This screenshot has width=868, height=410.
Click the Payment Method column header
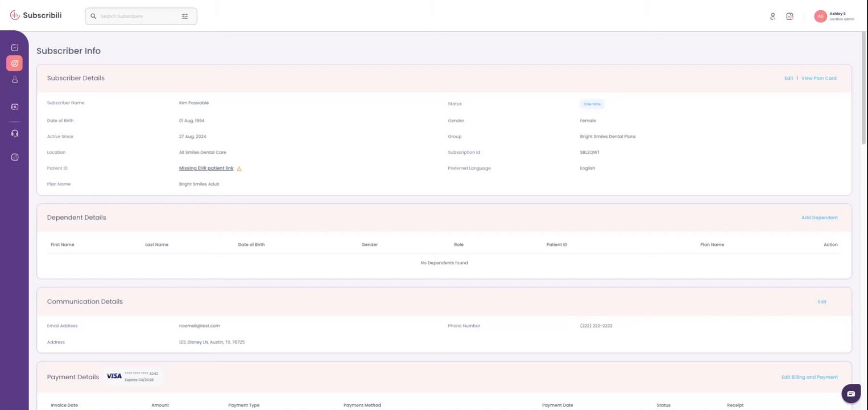pyautogui.click(x=362, y=405)
